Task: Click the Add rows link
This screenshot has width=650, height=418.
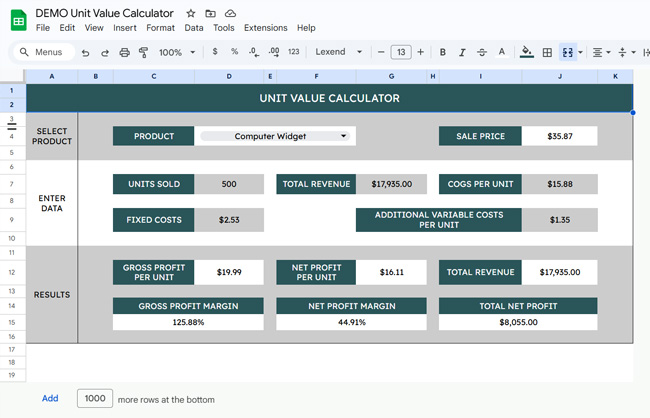Action: click(x=50, y=399)
